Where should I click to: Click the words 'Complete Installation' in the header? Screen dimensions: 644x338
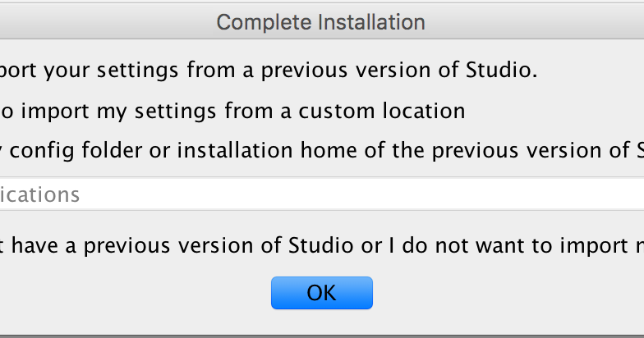pos(321,21)
